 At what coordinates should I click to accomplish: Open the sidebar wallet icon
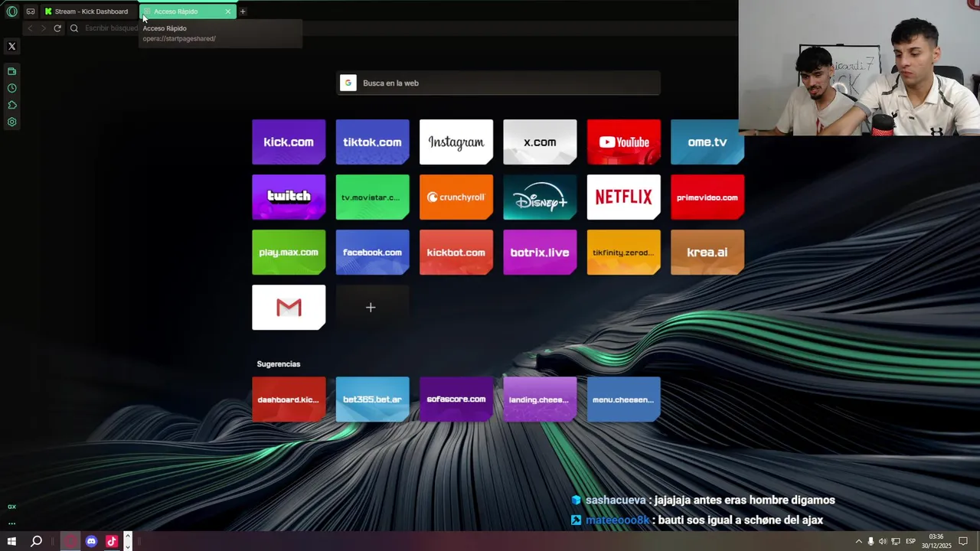(11, 71)
